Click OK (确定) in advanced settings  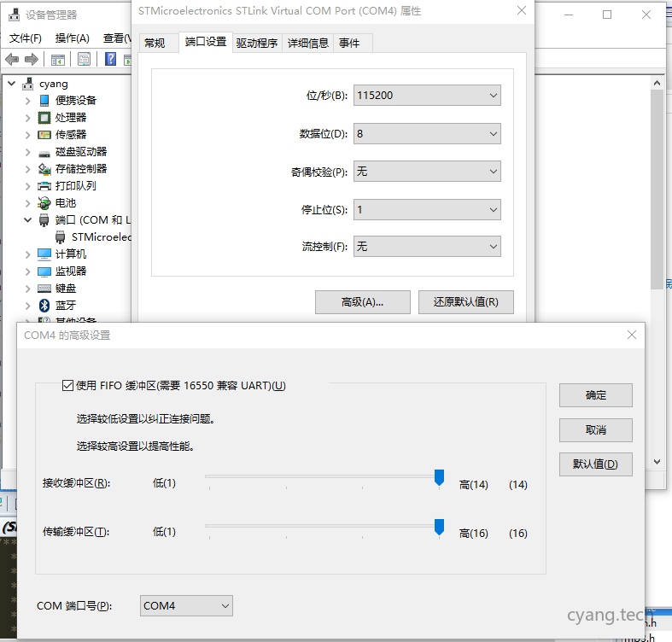point(596,395)
